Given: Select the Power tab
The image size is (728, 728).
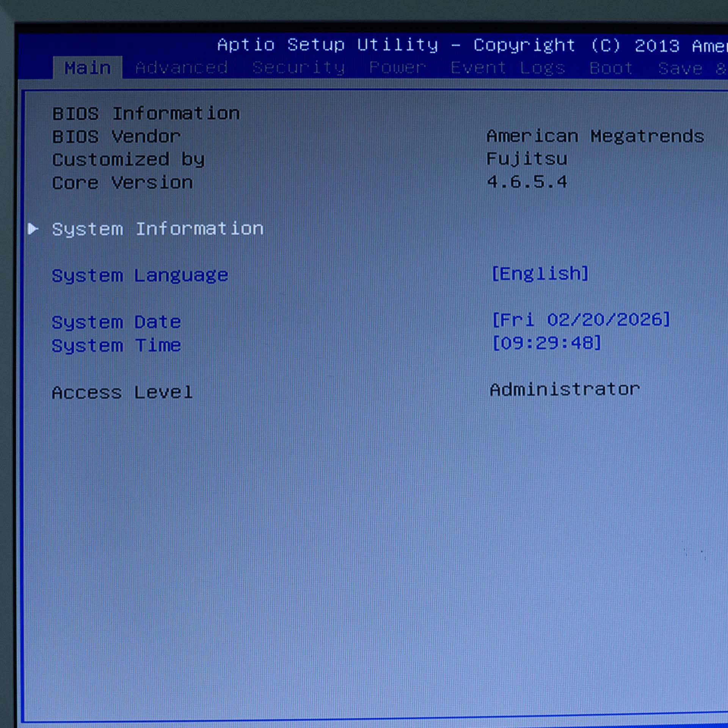Looking at the screenshot, I should [x=397, y=68].
